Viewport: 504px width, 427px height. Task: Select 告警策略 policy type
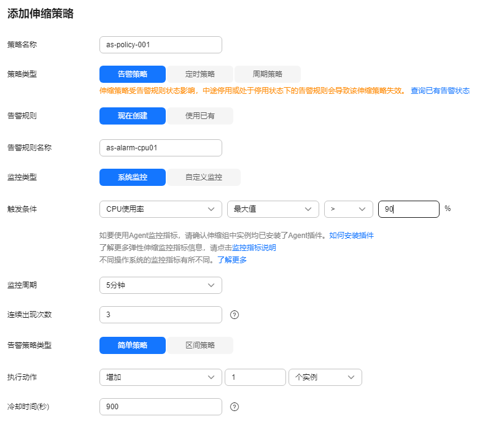(x=133, y=74)
